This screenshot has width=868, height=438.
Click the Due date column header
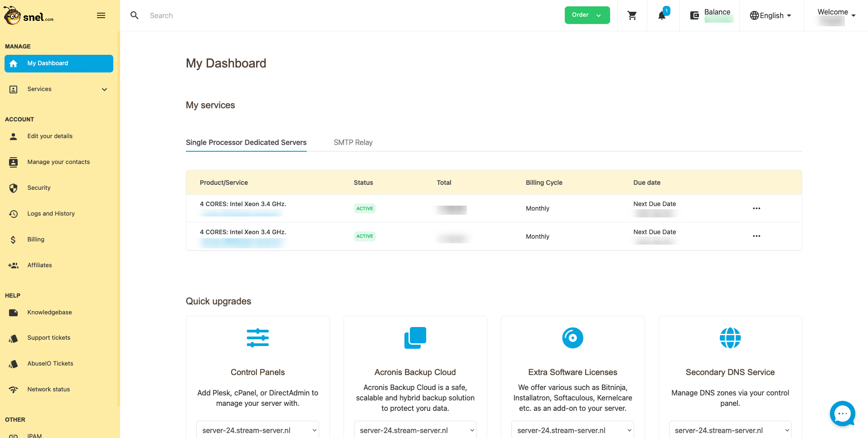pyautogui.click(x=647, y=183)
